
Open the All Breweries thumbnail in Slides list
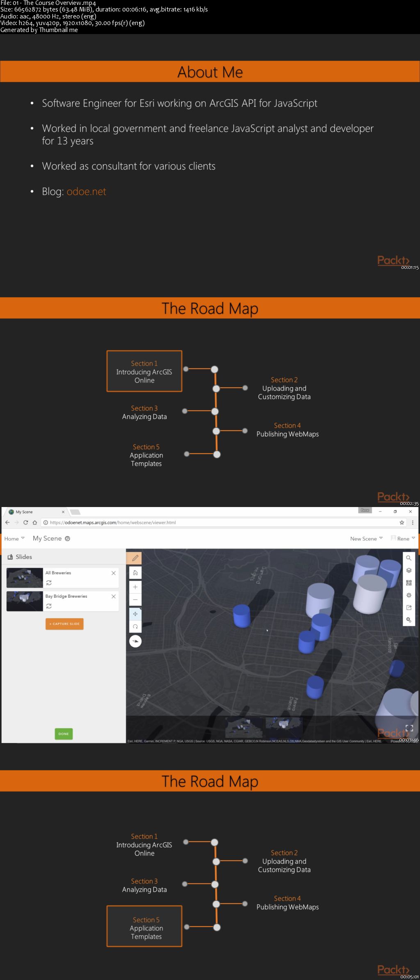click(x=25, y=578)
